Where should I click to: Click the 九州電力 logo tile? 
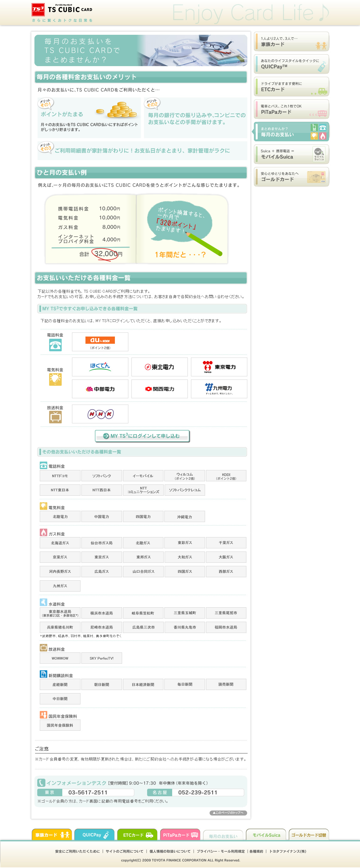pyautogui.click(x=219, y=389)
